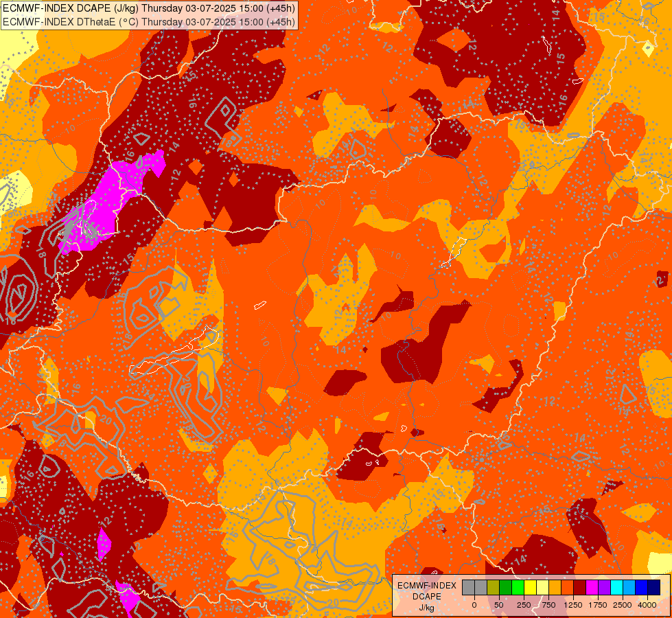Click the pale yellow swatch after the 750 tick
The width and height of the screenshot is (672, 618).
(x=542, y=587)
